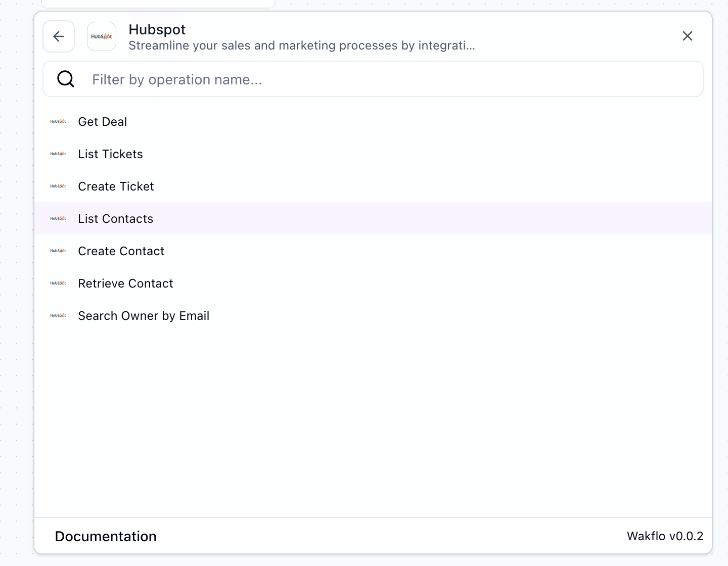Select the Retrieve Contact operation
Image resolution: width=728 pixels, height=566 pixels.
click(x=125, y=283)
